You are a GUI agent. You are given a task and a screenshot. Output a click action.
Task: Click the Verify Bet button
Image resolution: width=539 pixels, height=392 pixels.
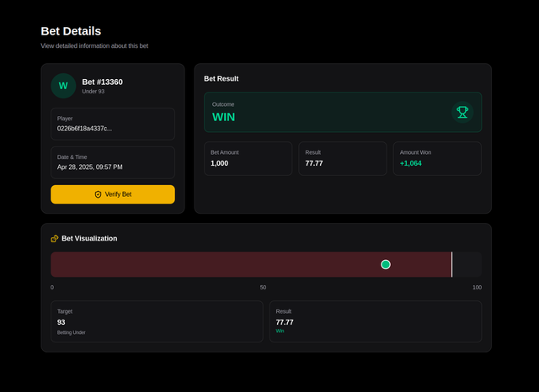click(113, 194)
